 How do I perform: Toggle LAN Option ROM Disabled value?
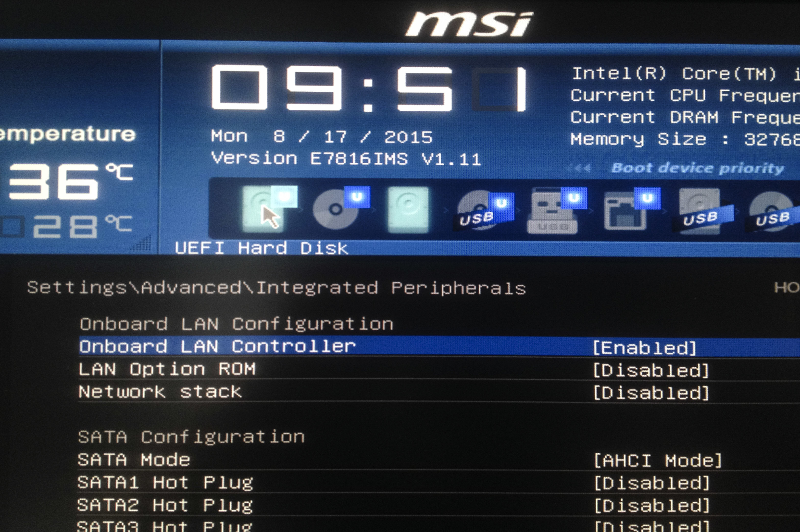pyautogui.click(x=651, y=371)
